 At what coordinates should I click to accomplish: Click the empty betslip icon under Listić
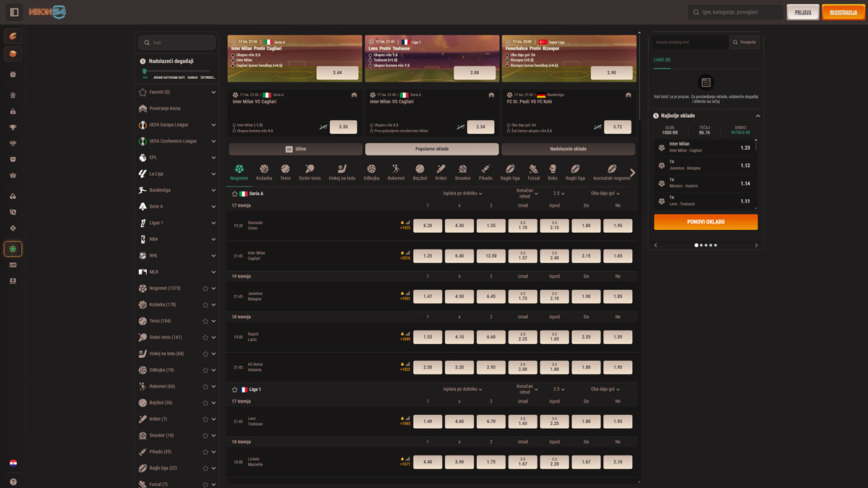(x=706, y=82)
